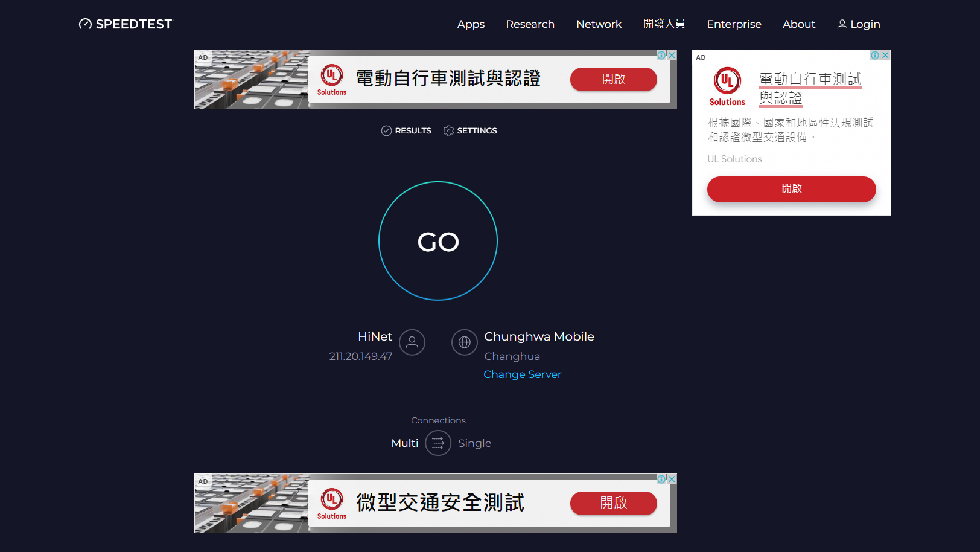Viewport: 980px width, 552px height.
Task: Click the Changhua server location
Action: (x=512, y=356)
